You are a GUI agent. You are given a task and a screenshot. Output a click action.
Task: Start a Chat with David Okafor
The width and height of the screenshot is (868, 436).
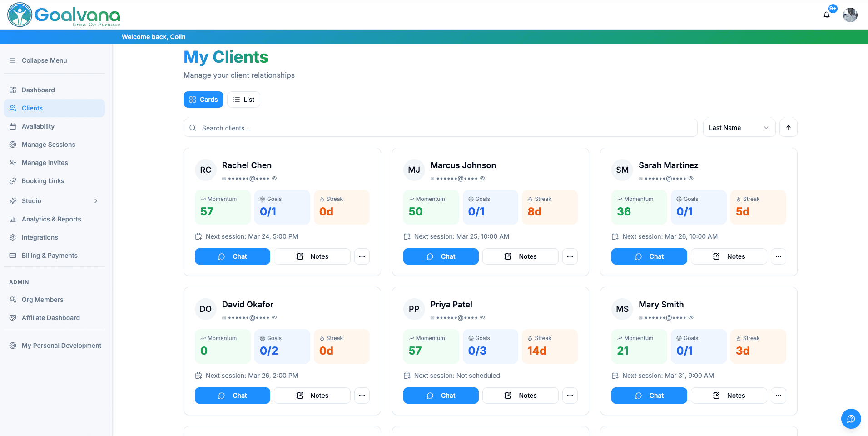tap(232, 396)
